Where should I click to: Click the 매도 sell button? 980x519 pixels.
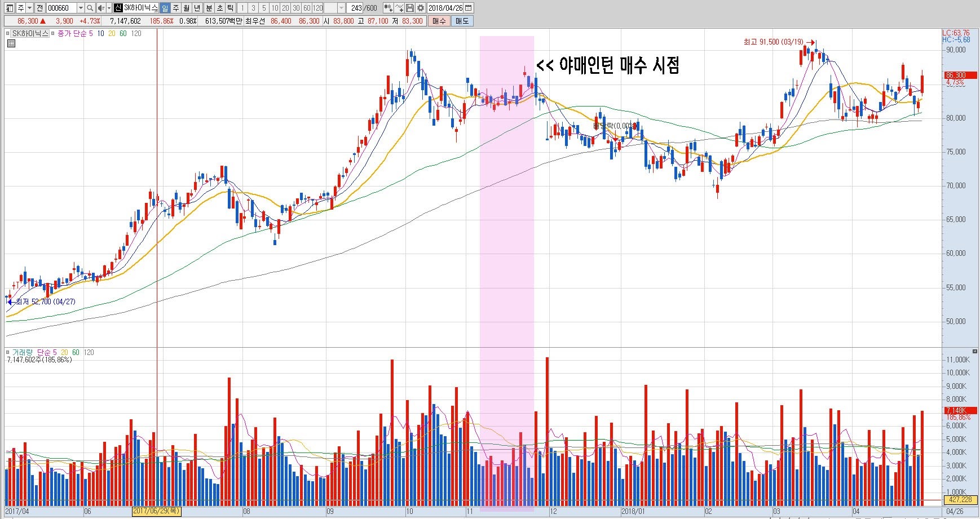click(x=462, y=21)
